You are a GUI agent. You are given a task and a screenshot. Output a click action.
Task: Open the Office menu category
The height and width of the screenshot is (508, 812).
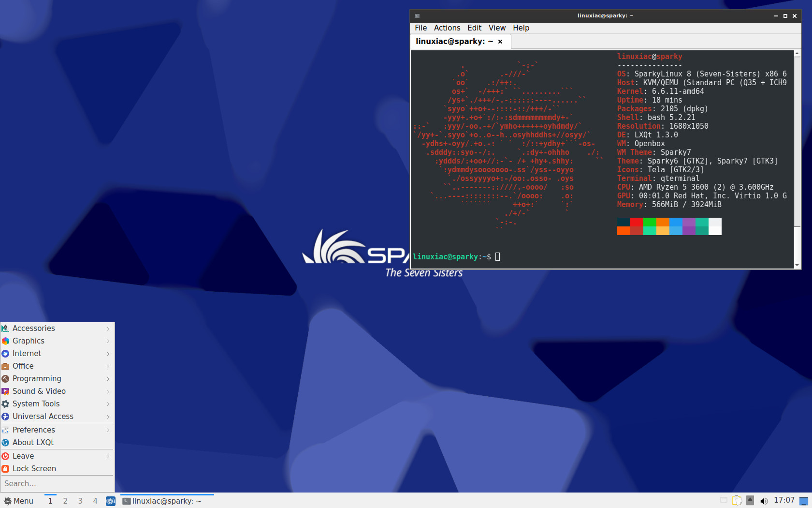[57, 366]
